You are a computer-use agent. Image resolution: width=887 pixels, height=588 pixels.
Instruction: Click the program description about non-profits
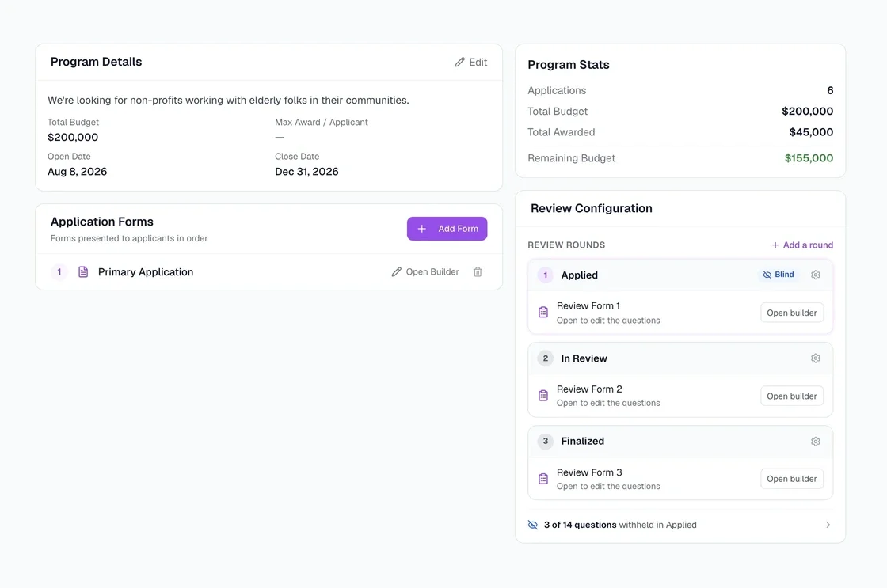(228, 100)
